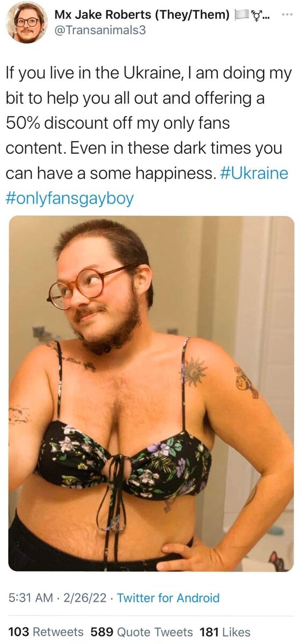299x644 pixels.
Task: Follow the #Ukraine hashtag link
Action: (x=253, y=173)
